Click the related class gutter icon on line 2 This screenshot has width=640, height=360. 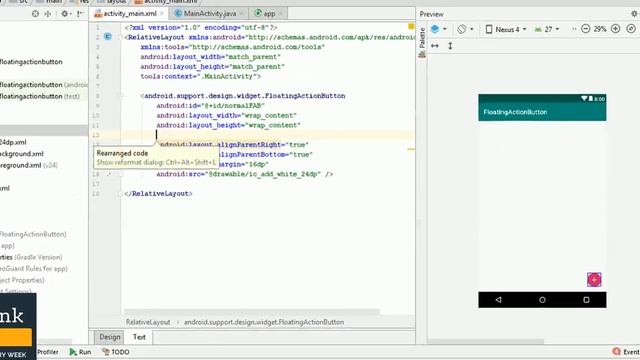(x=108, y=37)
